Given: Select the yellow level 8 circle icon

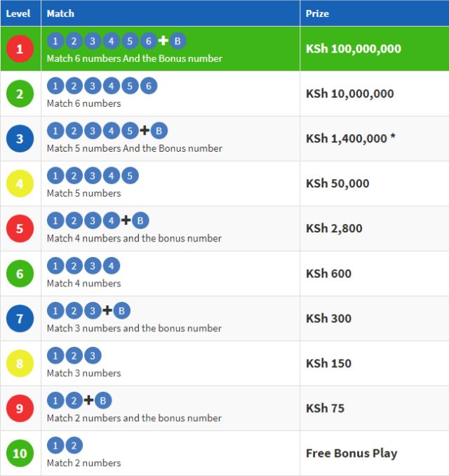Looking at the screenshot, I should click(x=20, y=364).
